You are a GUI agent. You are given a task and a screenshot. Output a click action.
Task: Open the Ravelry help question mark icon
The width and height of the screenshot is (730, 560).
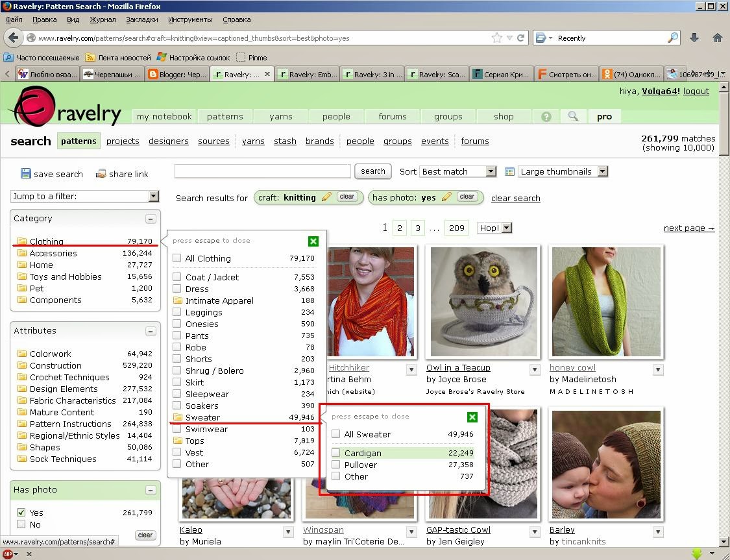(x=546, y=116)
